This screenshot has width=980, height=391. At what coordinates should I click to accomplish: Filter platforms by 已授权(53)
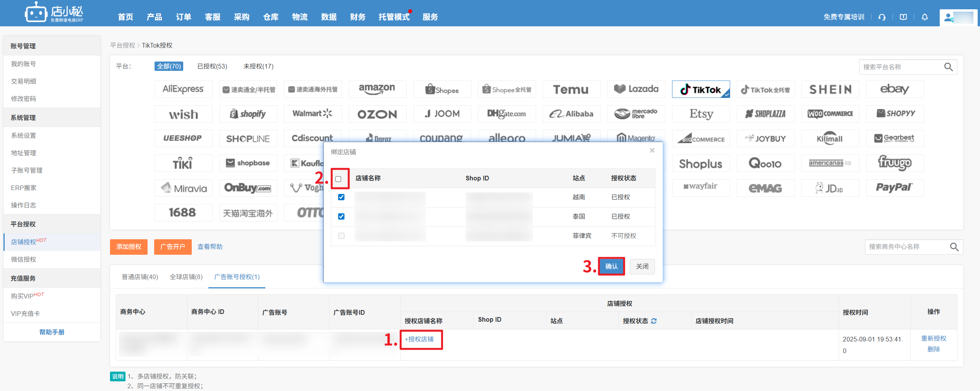pos(212,66)
